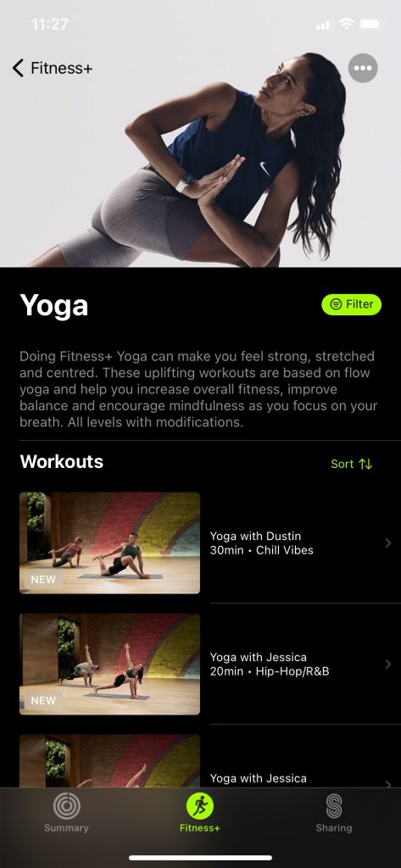Switch to the Sharing tab

[x=333, y=813]
